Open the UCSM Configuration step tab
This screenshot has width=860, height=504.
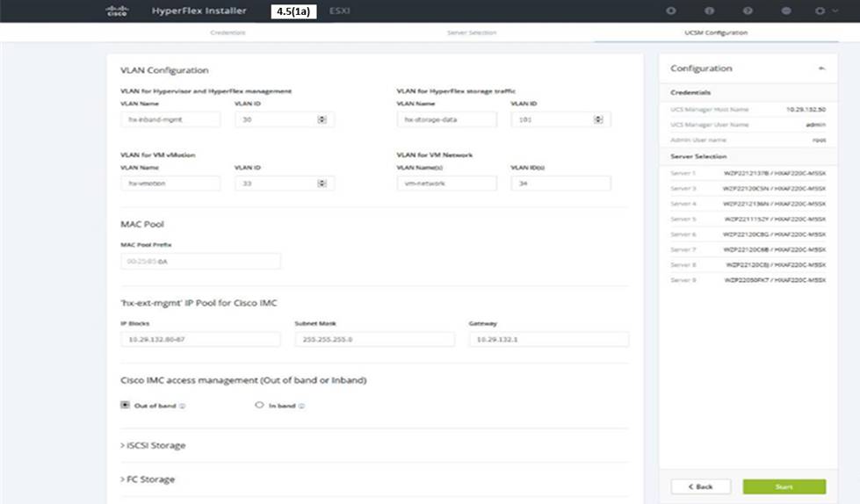click(716, 32)
